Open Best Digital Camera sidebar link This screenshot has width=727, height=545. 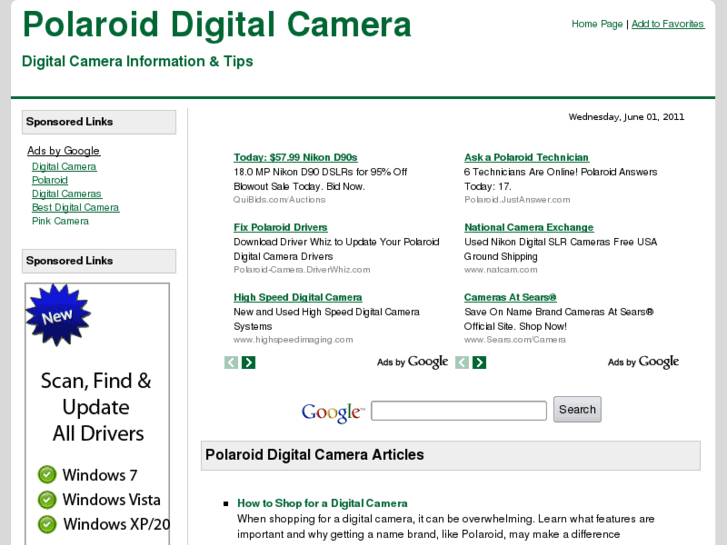coord(76,207)
